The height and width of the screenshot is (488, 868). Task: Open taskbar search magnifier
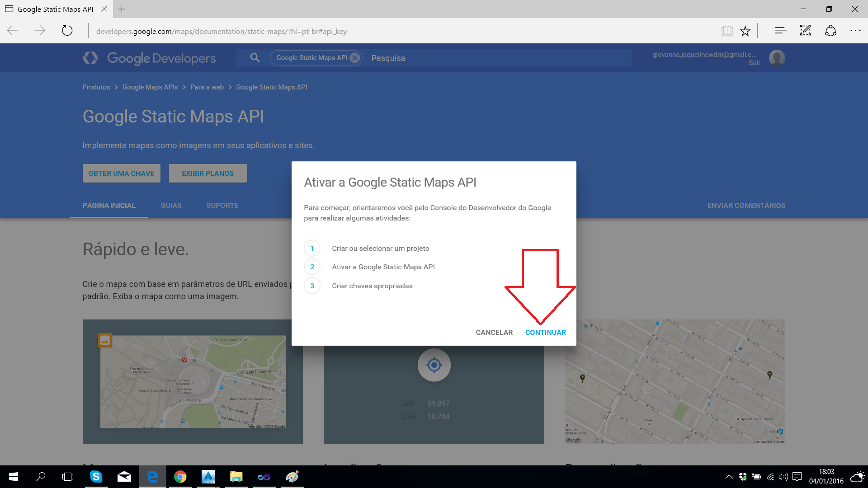(41, 477)
